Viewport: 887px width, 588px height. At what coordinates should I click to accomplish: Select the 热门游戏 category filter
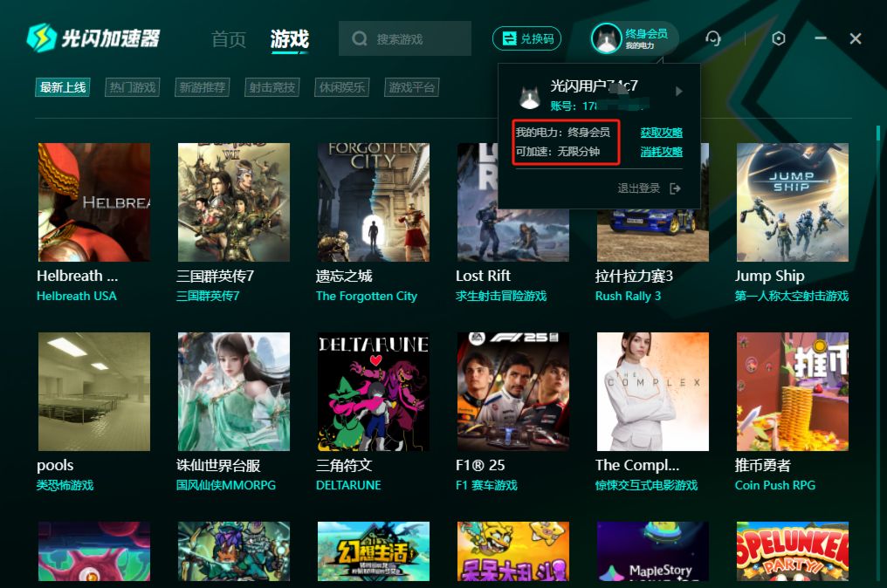[x=133, y=87]
